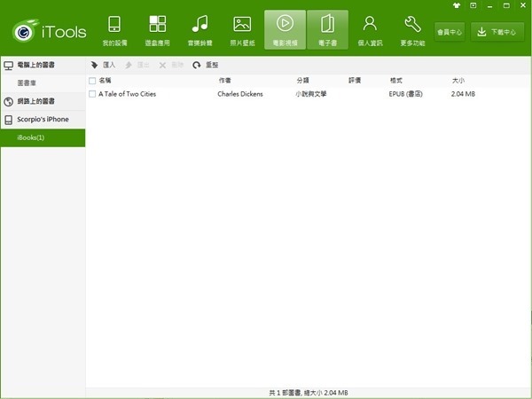
Task: Click 匯入 import toolbar button
Action: click(x=104, y=65)
